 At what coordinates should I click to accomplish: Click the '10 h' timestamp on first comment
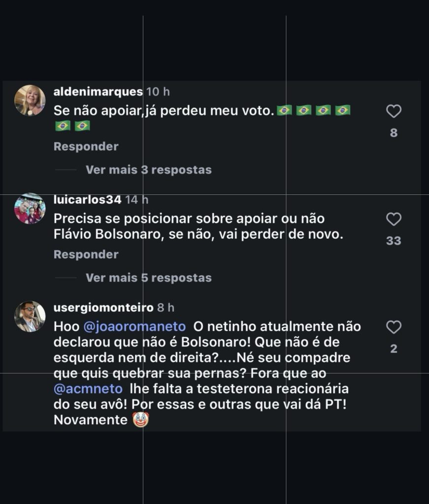[x=158, y=92]
